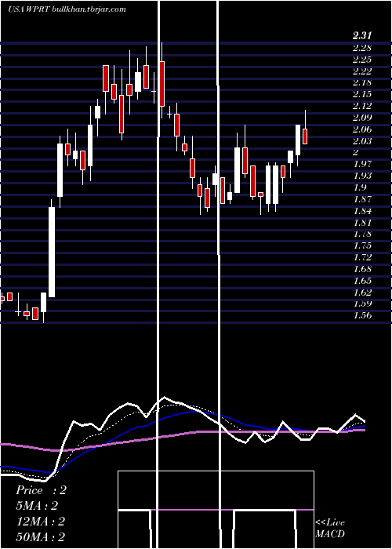Click the 1.87 price level label
The width and height of the screenshot is (392, 549).
362,199
